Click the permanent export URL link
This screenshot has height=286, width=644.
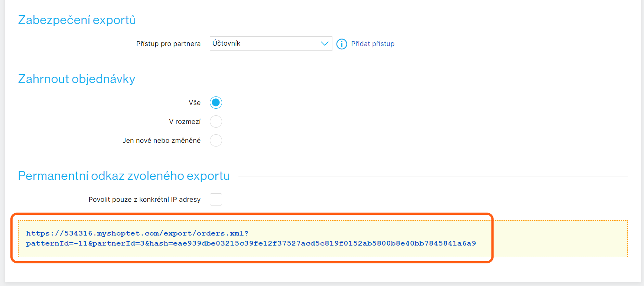(251, 239)
